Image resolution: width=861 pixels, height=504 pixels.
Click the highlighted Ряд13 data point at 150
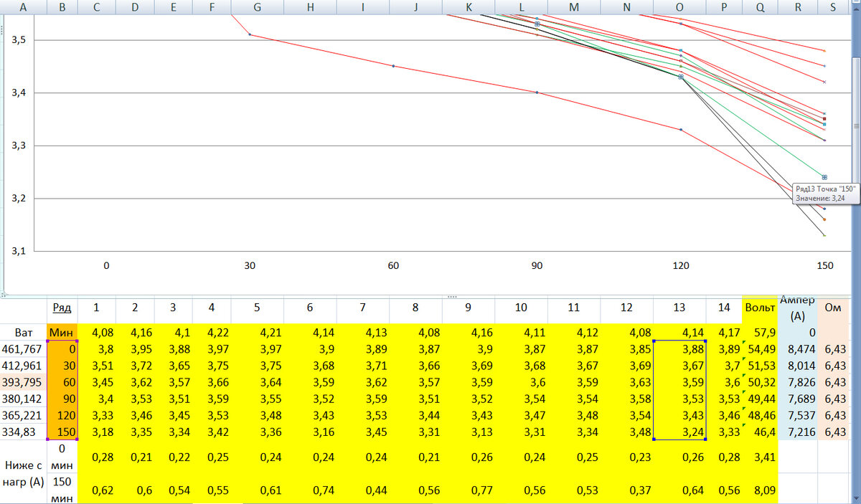point(824,177)
